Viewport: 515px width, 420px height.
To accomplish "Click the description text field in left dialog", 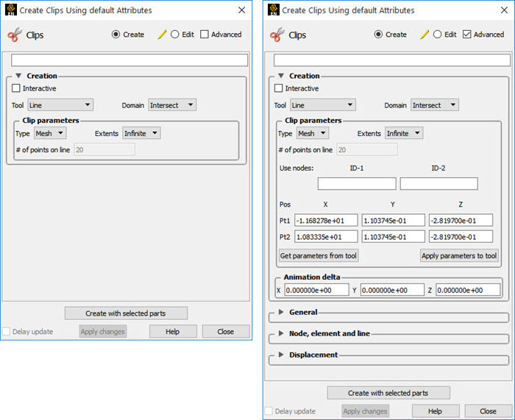I will coord(129,60).
